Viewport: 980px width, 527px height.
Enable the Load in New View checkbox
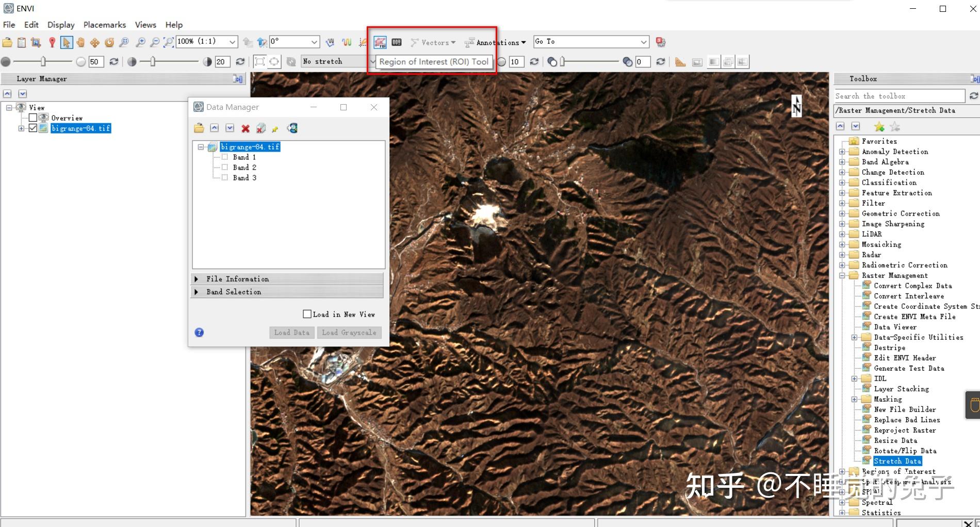[307, 314]
